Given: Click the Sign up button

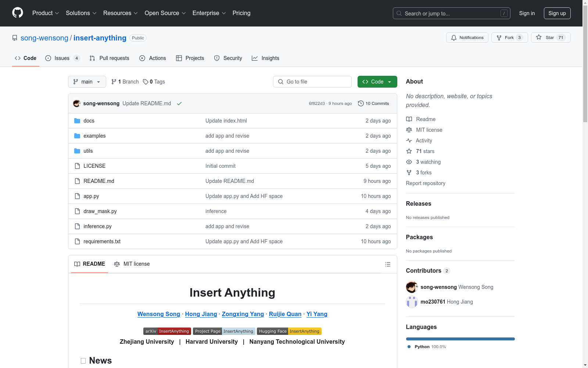Looking at the screenshot, I should (x=557, y=13).
